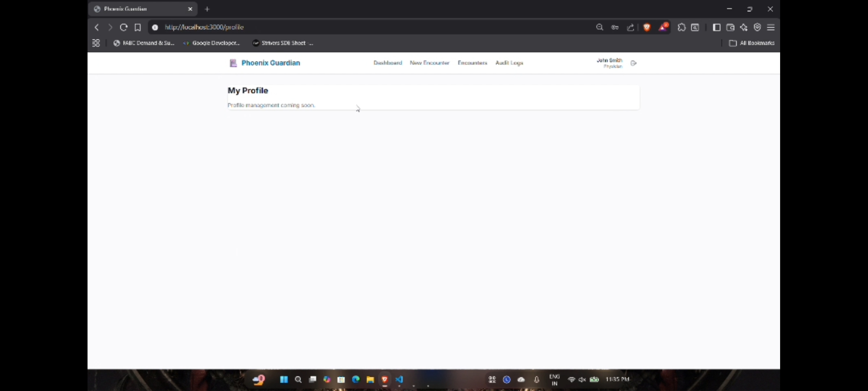Open the Audit Logs nav link

point(509,63)
